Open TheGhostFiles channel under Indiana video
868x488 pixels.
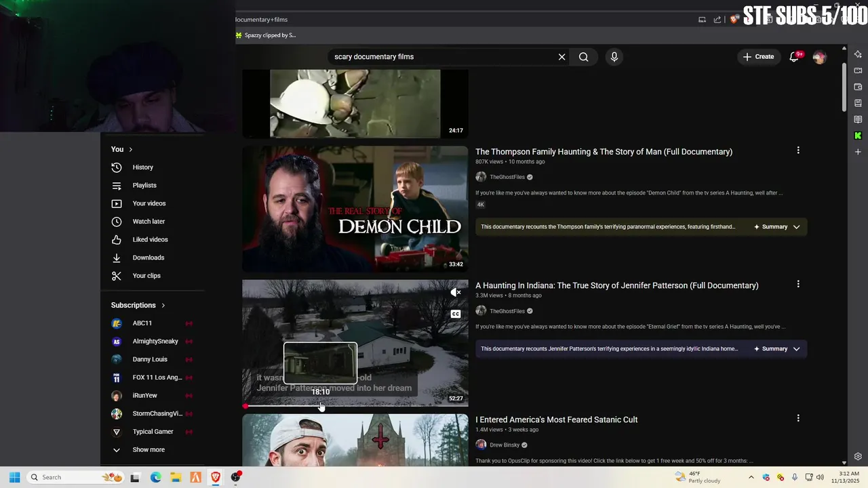tap(507, 311)
